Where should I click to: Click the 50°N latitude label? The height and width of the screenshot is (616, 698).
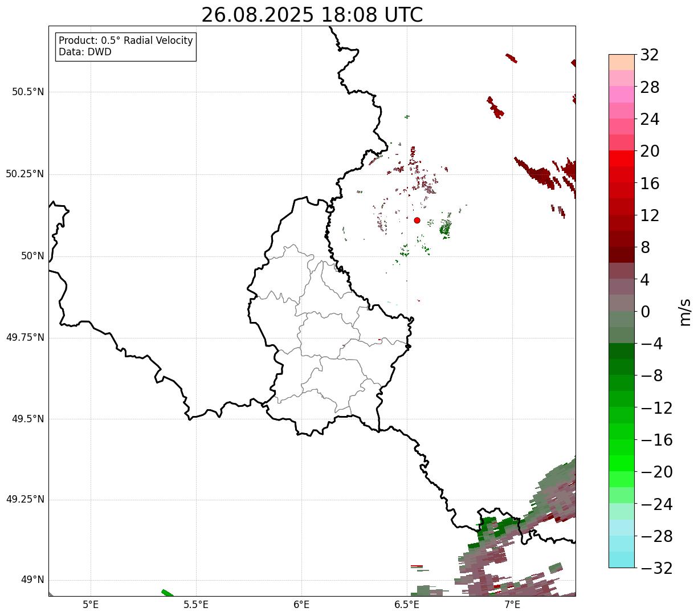[32, 256]
